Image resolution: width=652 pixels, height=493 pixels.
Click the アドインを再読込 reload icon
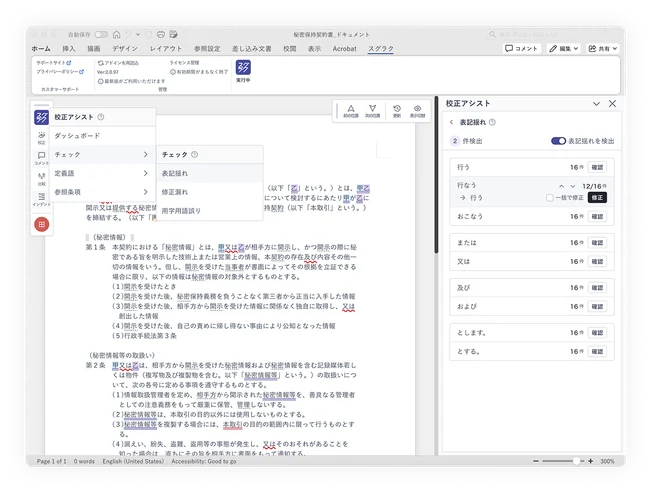click(x=101, y=63)
